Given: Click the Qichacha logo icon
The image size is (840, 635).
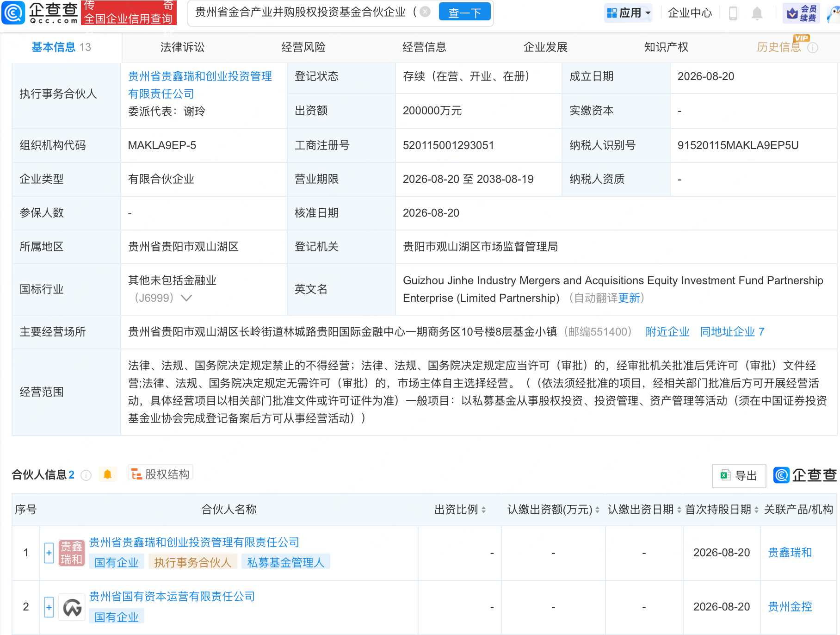Looking at the screenshot, I should (13, 12).
